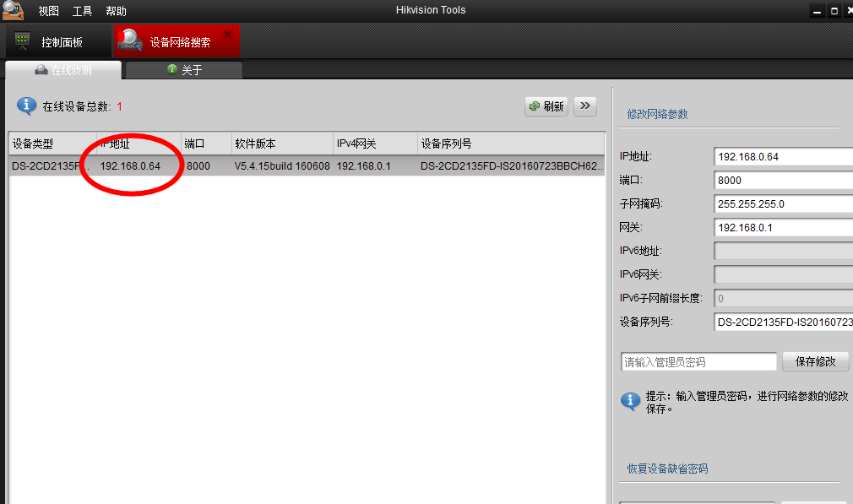Maximize the Hikvision Tools window
853x504 pixels.
click(x=834, y=11)
